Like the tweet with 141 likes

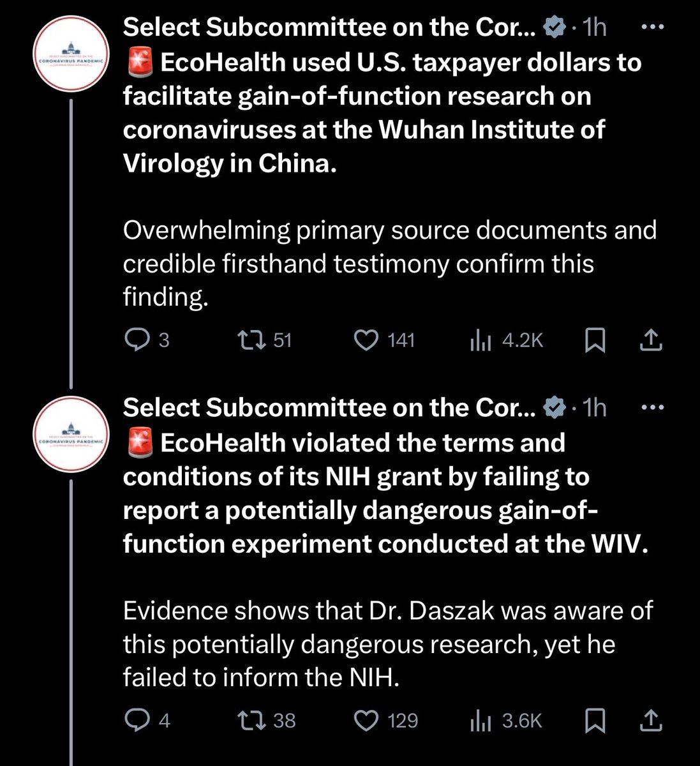[x=366, y=341]
